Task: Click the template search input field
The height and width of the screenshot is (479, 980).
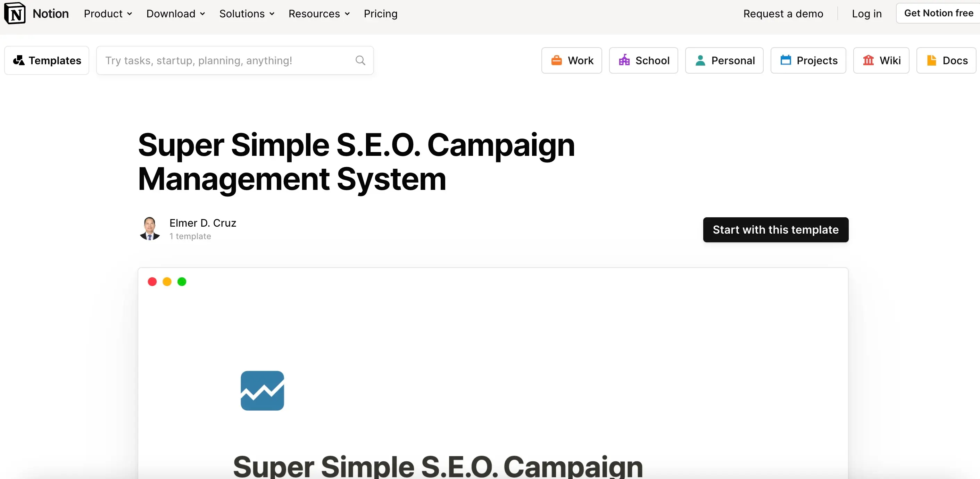Action: coord(228,60)
